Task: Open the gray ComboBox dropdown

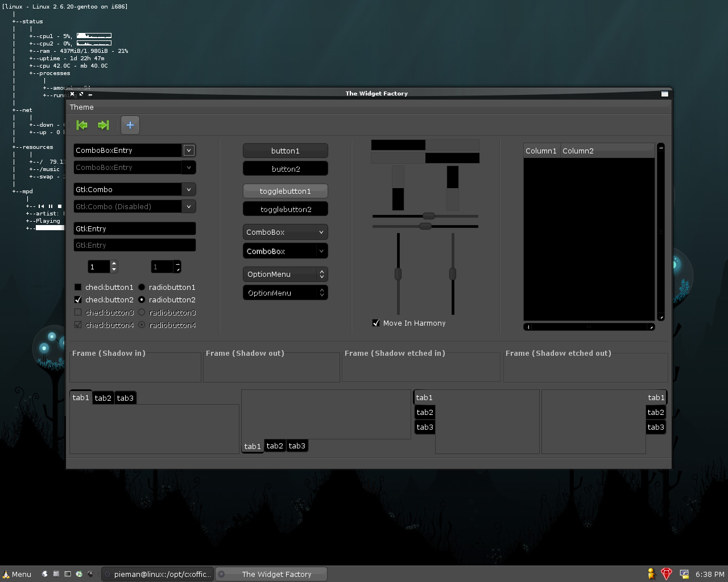Action: coord(286,232)
